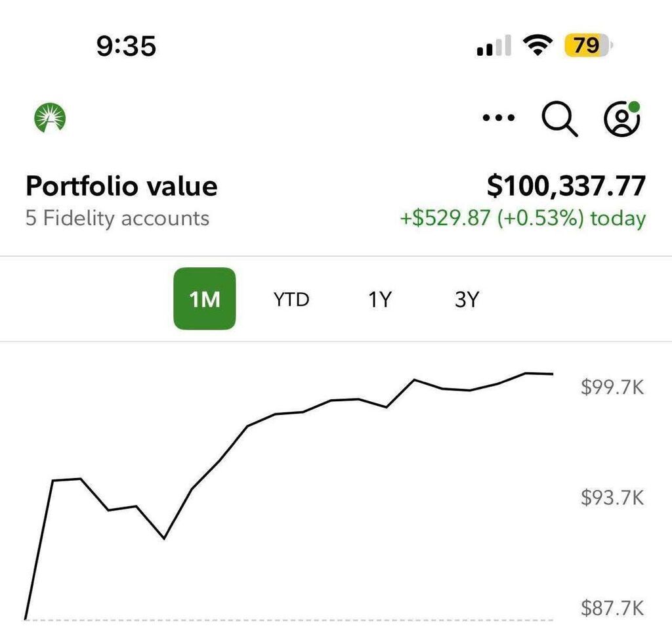
Task: Tap the 9:35 clock in status bar
Action: click(126, 46)
